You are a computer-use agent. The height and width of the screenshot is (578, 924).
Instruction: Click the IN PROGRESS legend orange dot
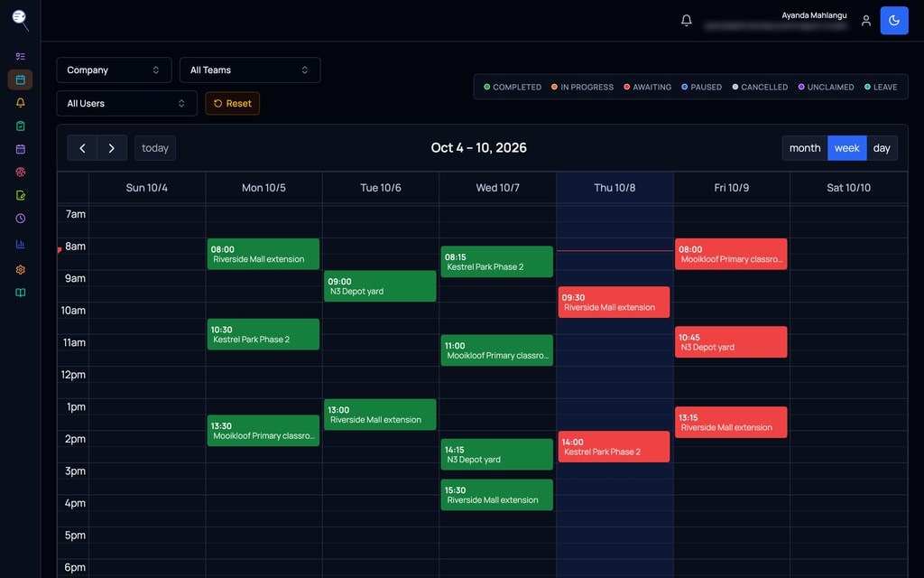pyautogui.click(x=555, y=87)
